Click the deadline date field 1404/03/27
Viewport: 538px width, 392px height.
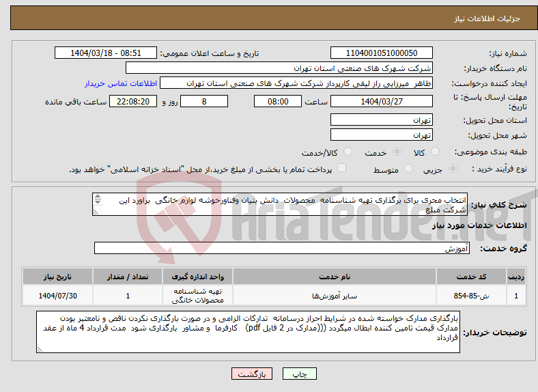click(382, 102)
